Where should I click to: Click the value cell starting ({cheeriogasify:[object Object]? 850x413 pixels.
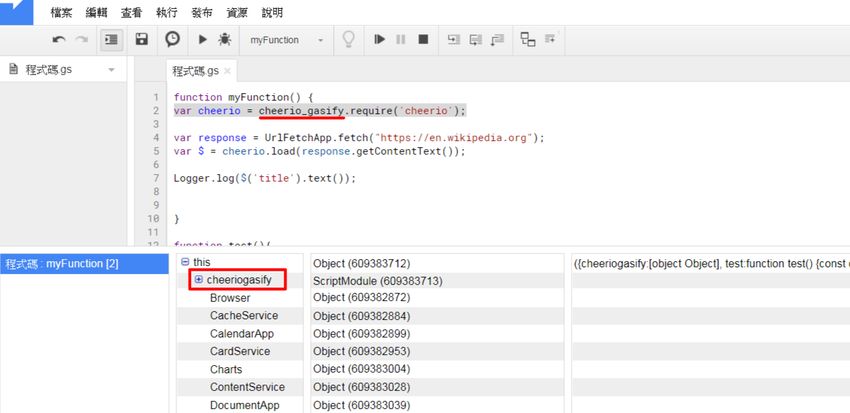pos(711,263)
